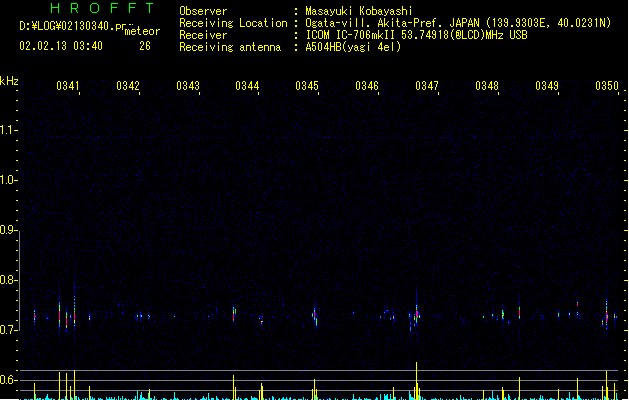Click time marker 0347

coord(427,86)
